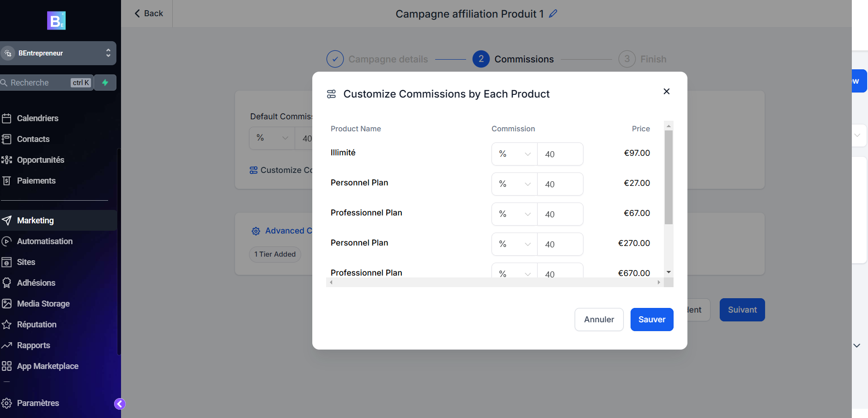Edit campaign name with pencil icon
The image size is (868, 418).
click(553, 14)
